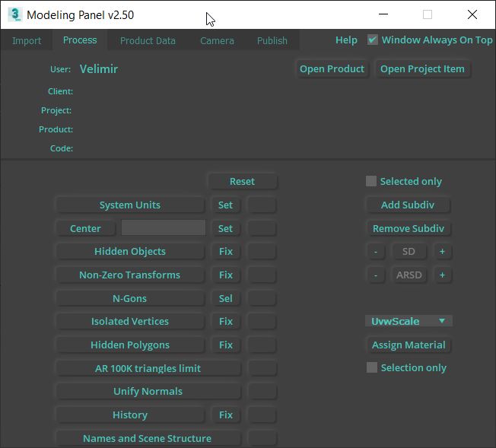Image resolution: width=496 pixels, height=448 pixels.
Task: Click the Remove Subdiv button
Action: point(409,228)
